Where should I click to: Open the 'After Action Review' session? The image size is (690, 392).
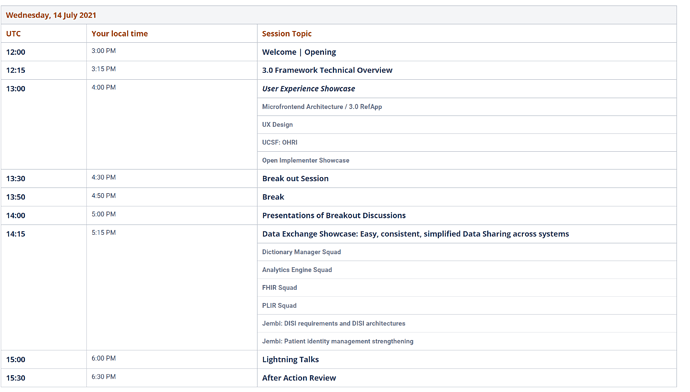click(299, 378)
